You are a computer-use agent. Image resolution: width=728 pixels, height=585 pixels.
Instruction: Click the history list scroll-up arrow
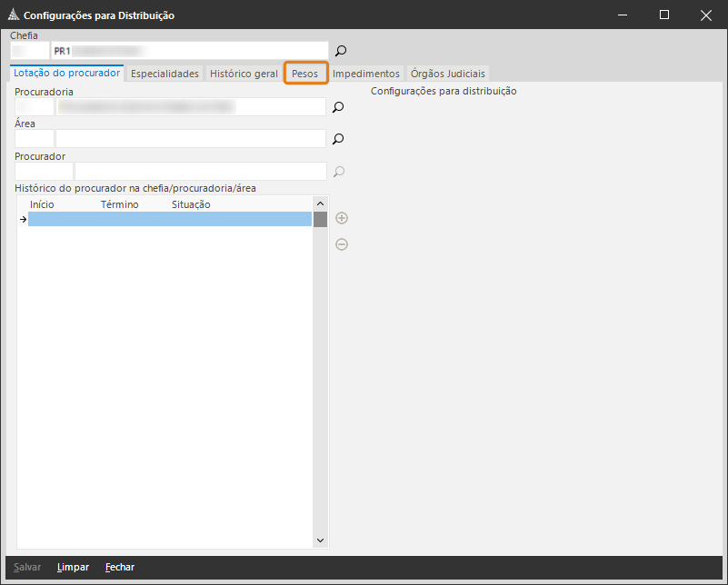[320, 204]
